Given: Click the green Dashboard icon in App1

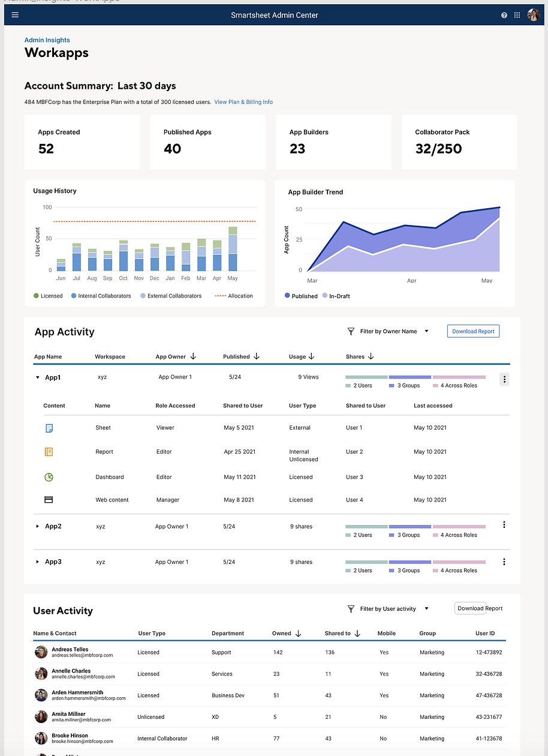Looking at the screenshot, I should pyautogui.click(x=49, y=476).
